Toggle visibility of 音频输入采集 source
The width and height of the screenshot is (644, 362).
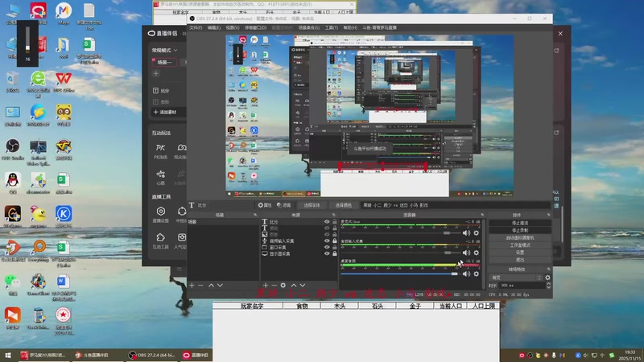[x=327, y=241]
